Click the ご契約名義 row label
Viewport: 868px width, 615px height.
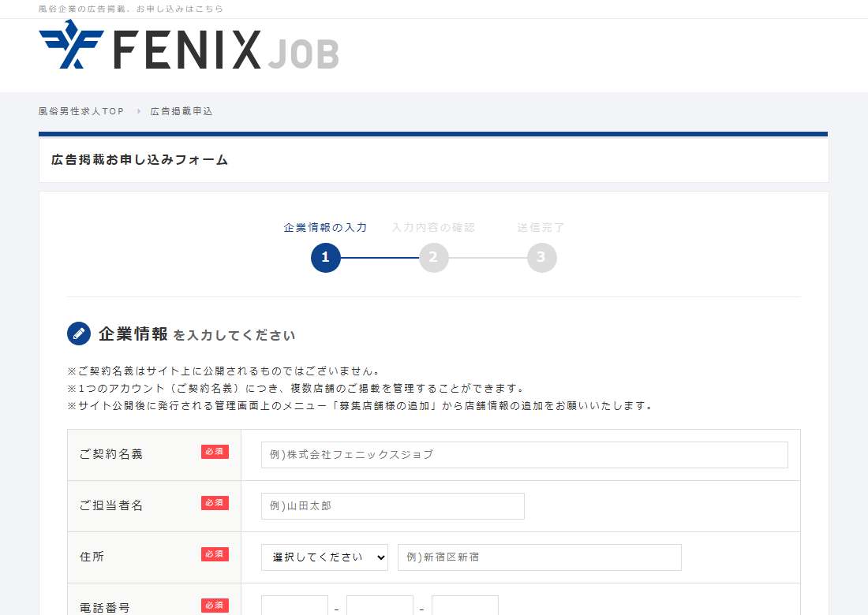111,454
